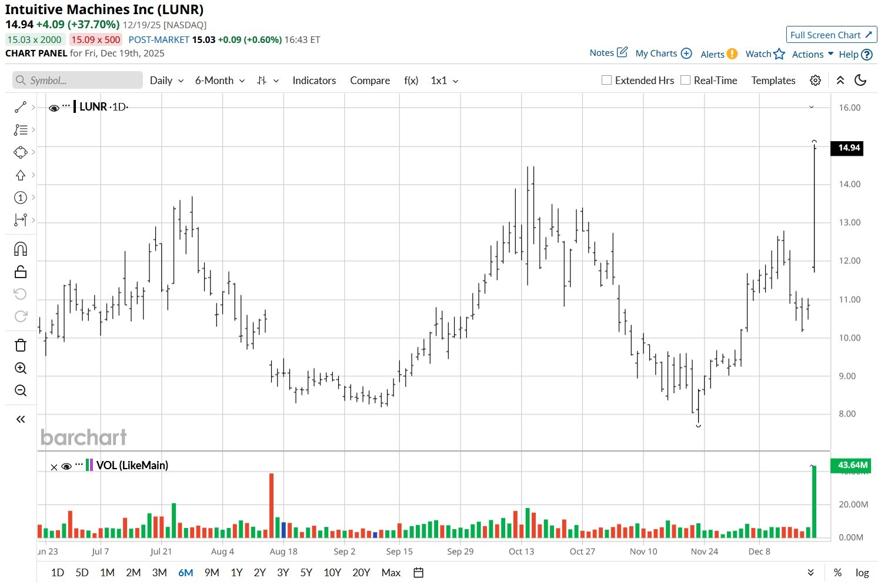Select the trend line drawing tool
Viewport: 881px width, 588px height.
point(21,107)
